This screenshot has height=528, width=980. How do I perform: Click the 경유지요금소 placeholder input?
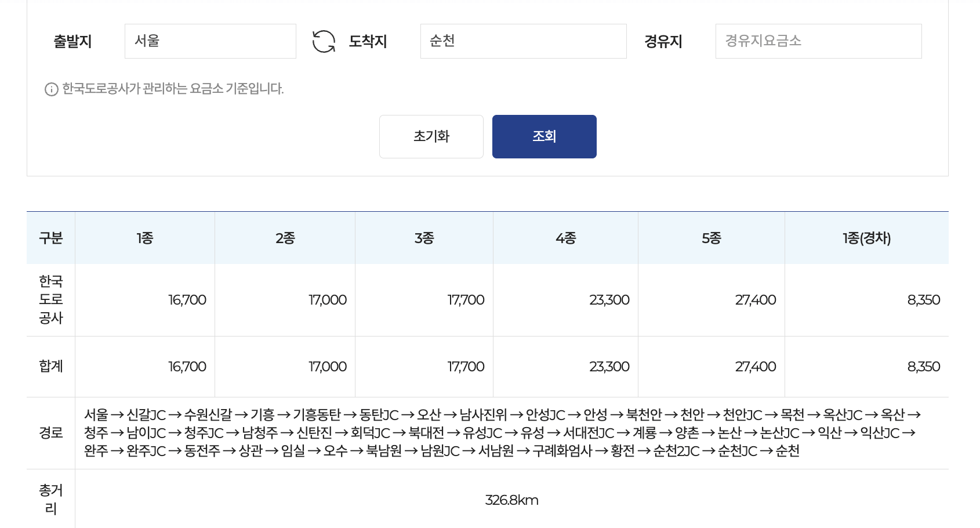[x=819, y=41]
